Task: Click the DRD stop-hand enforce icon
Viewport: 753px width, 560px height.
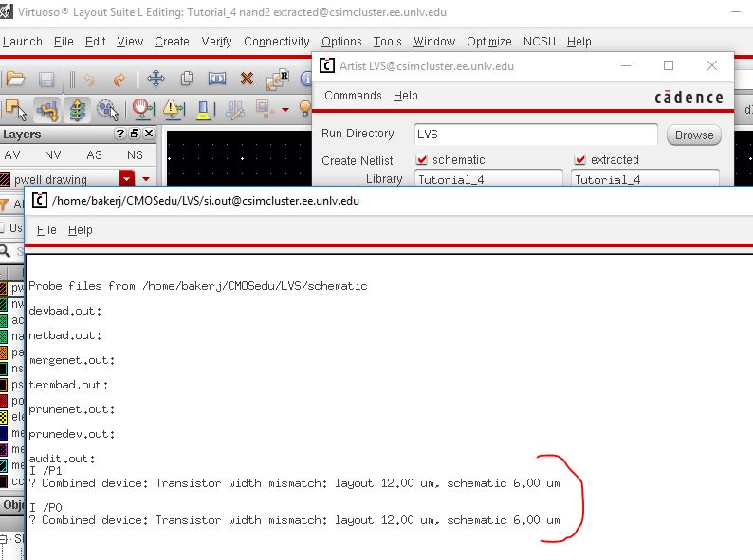Action: point(142,109)
